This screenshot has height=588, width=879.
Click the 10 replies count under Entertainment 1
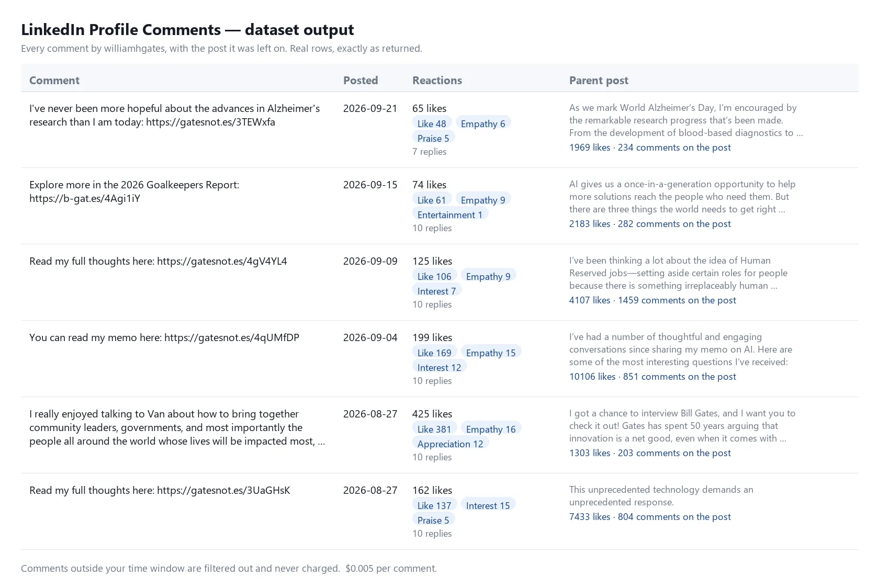pyautogui.click(x=432, y=228)
